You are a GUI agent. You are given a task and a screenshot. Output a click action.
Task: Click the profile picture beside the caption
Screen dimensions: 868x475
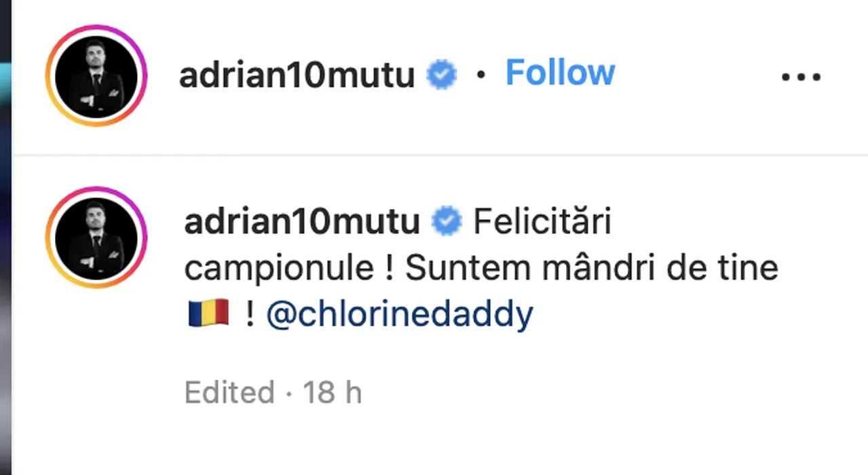click(96, 237)
